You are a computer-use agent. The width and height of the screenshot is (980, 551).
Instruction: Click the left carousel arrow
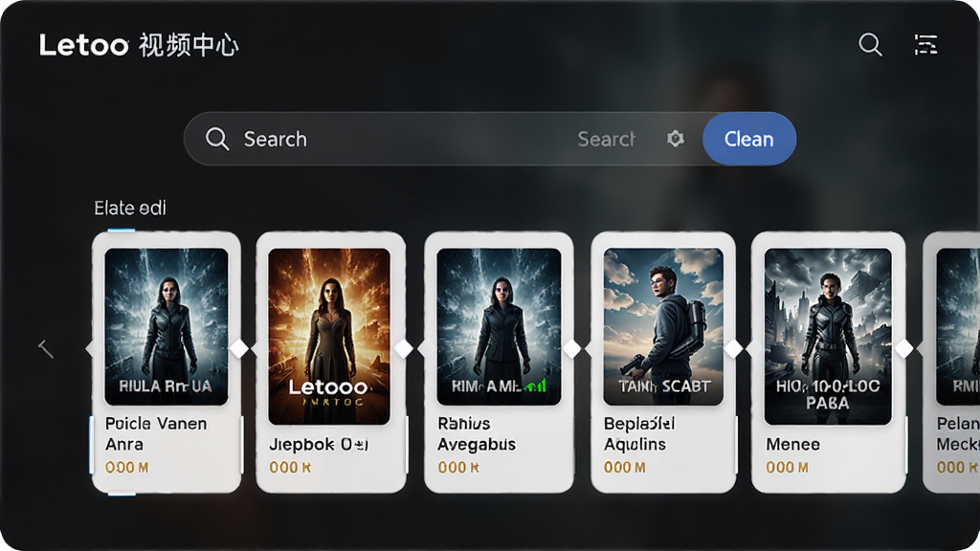(46, 348)
